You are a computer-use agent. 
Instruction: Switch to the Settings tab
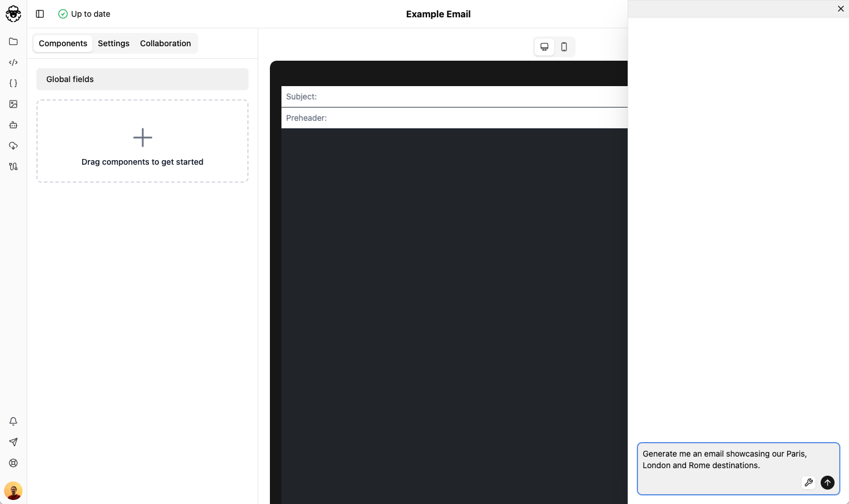pos(113,43)
